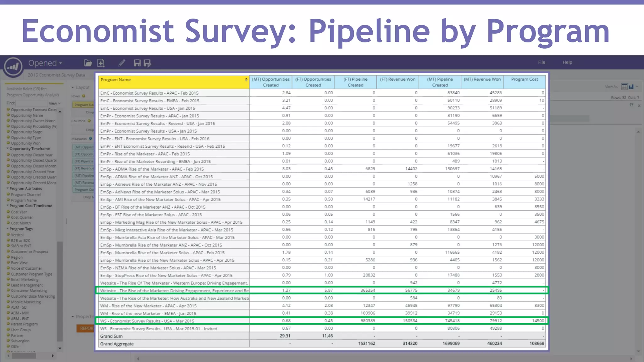The width and height of the screenshot is (644, 362).
Task: Click the Program Name chip under Rows
Action: coord(84,105)
